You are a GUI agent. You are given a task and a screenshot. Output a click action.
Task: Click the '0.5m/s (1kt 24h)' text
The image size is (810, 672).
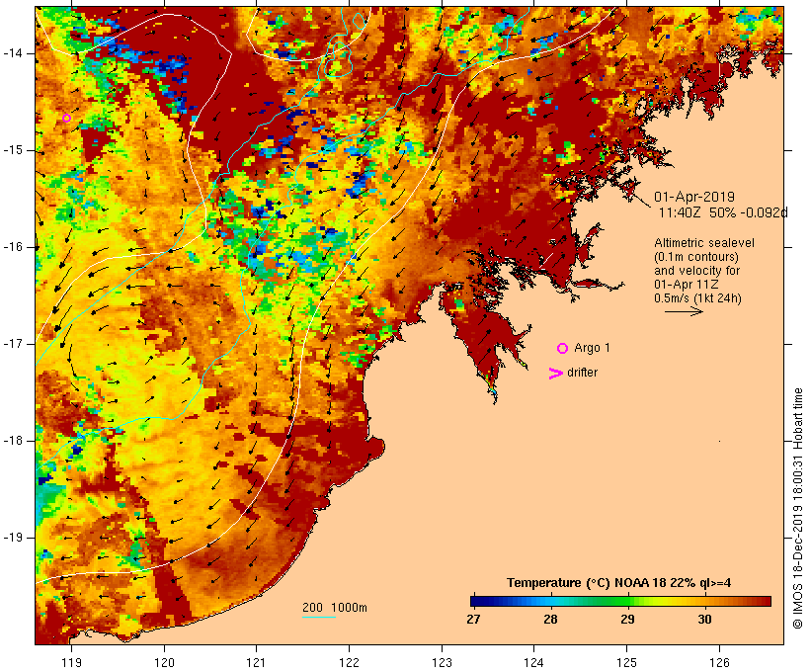(697, 298)
